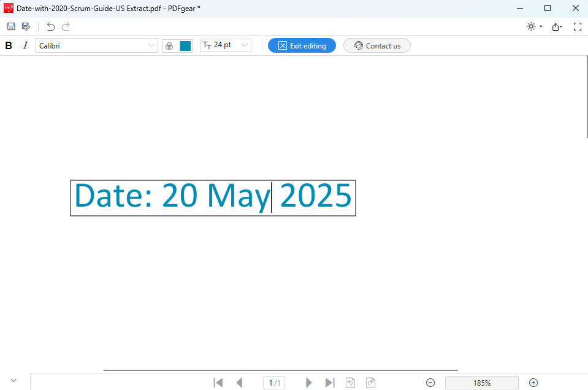This screenshot has width=588, height=390.
Task: Click the vertical scrollbar
Action: click(x=587, y=97)
